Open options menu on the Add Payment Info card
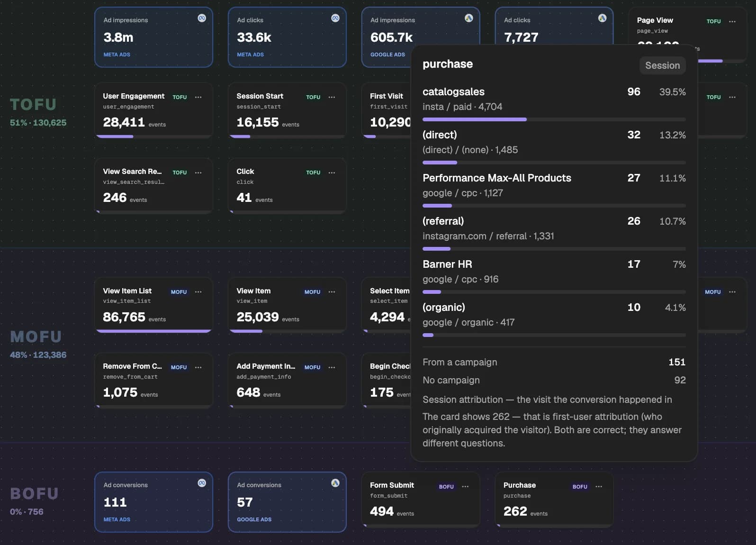 point(332,367)
